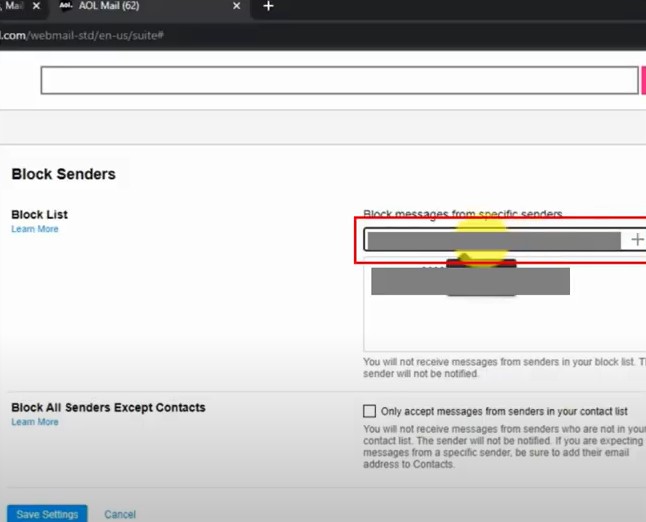Click the Block List label
This screenshot has height=522, width=646.
[40, 215]
